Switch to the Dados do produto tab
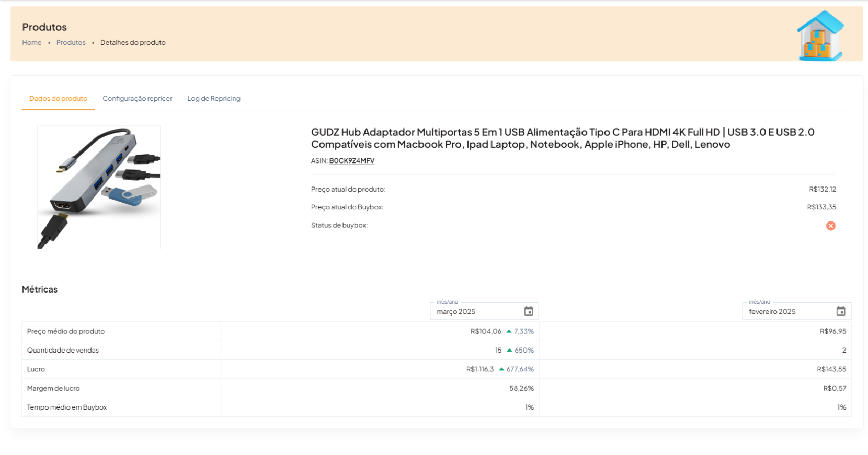 pyautogui.click(x=58, y=98)
